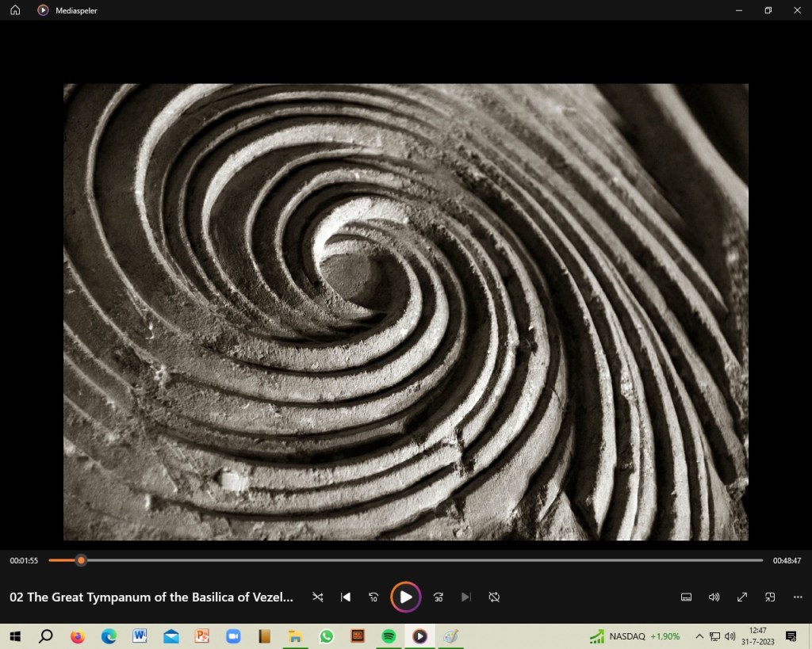Toggle system volume icon in tray
The width and height of the screenshot is (812, 649).
coord(730,636)
